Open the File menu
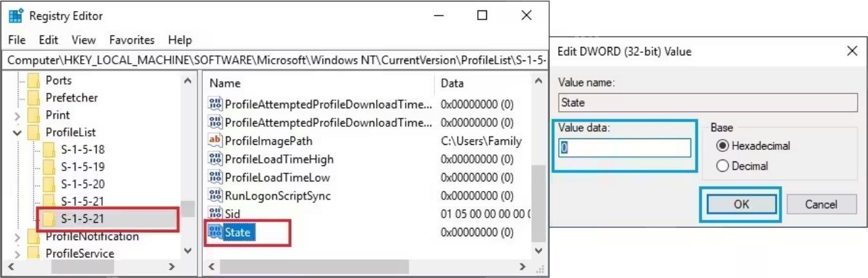868x278 pixels. tap(17, 40)
